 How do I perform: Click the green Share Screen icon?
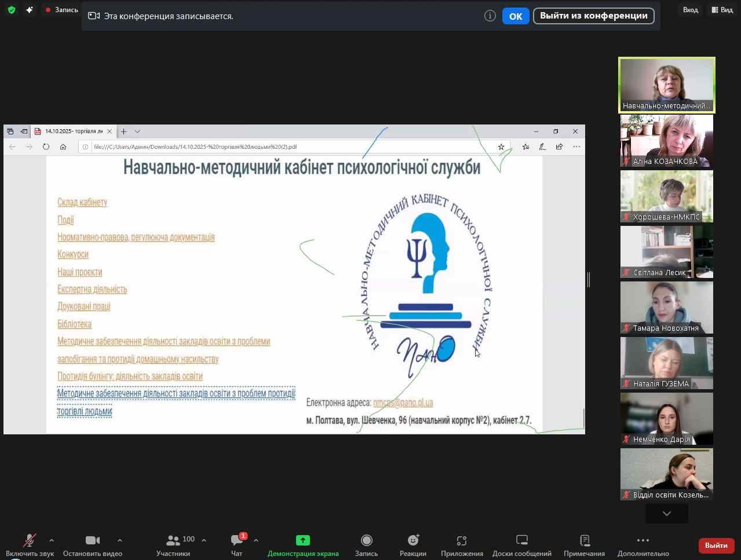[302, 540]
